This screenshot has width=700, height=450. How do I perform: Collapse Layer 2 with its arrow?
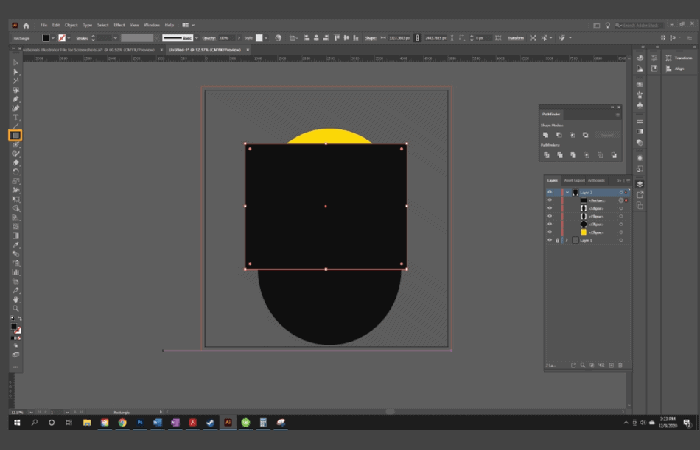pyautogui.click(x=567, y=192)
